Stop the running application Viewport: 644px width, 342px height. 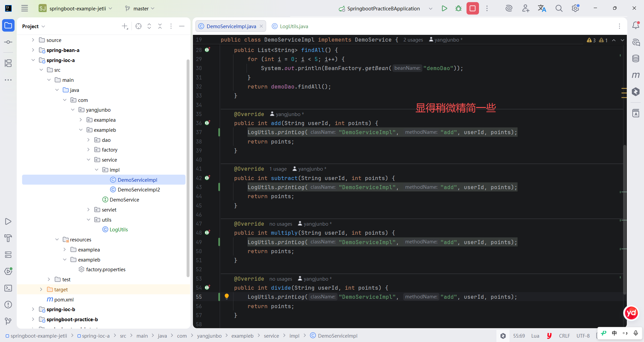473,8
